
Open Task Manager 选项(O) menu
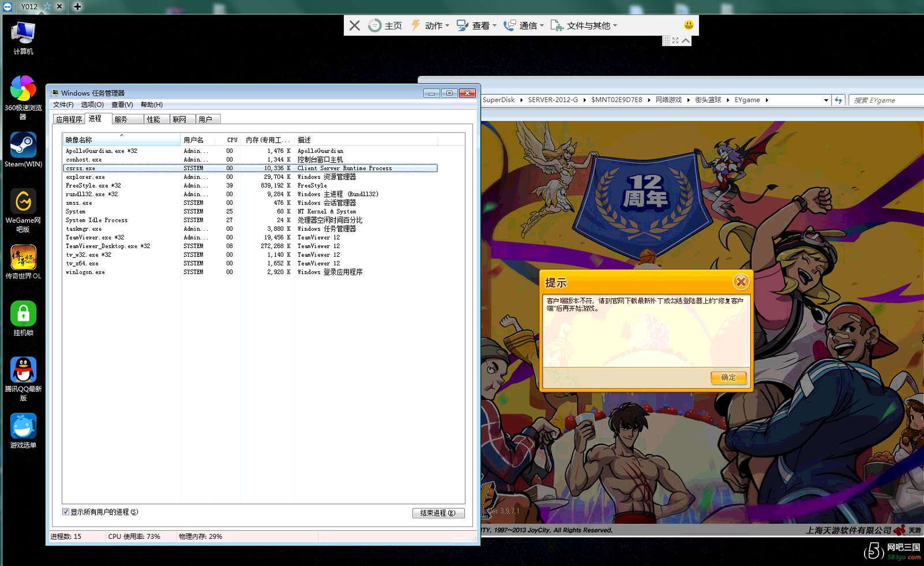[92, 104]
